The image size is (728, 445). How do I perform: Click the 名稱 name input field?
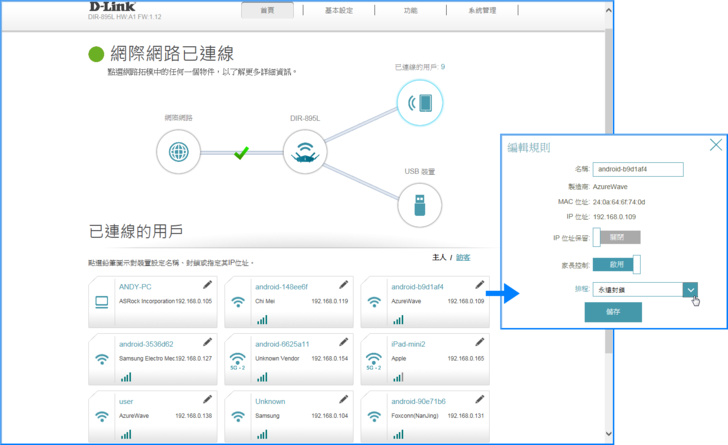click(x=638, y=169)
